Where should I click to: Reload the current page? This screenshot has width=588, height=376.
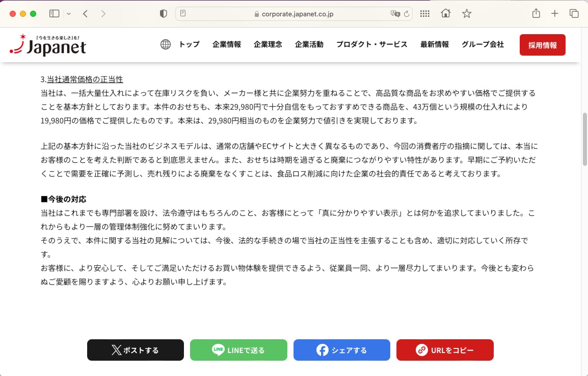point(407,14)
